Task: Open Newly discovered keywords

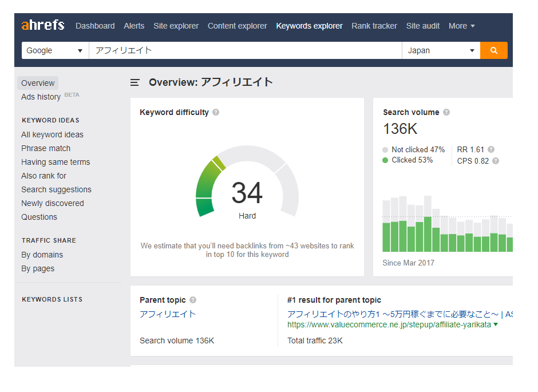Action: 53,203
